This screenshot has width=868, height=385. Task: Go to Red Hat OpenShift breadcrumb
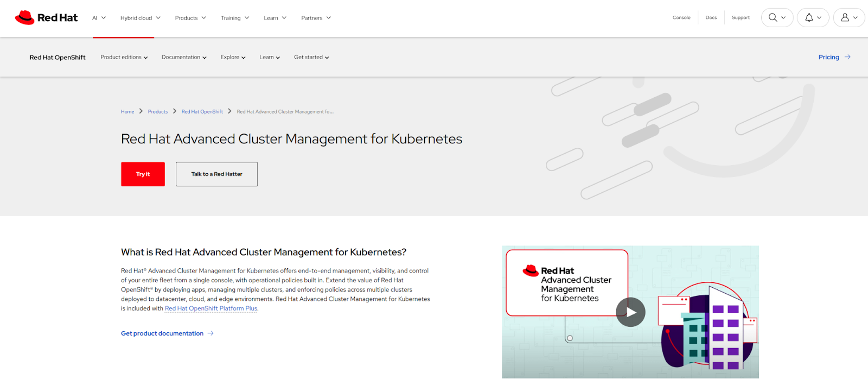click(x=202, y=112)
